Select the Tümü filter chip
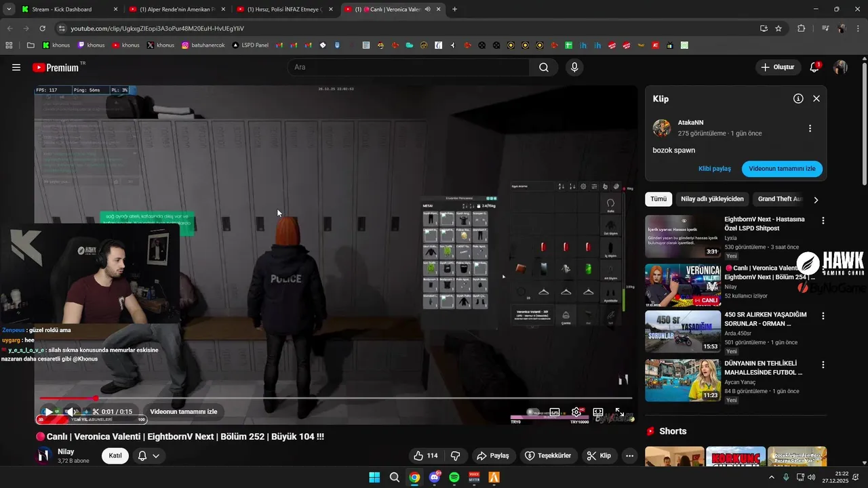The image size is (868, 488). coord(658,199)
